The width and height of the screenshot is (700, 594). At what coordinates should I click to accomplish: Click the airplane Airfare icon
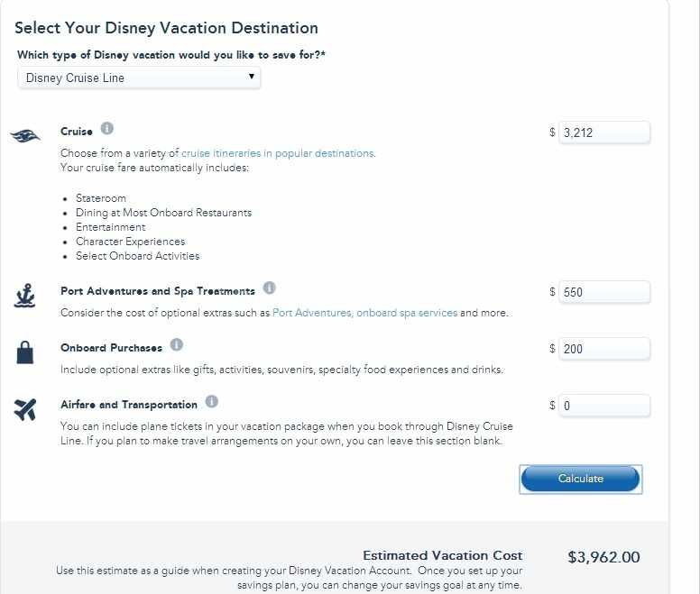[25, 409]
